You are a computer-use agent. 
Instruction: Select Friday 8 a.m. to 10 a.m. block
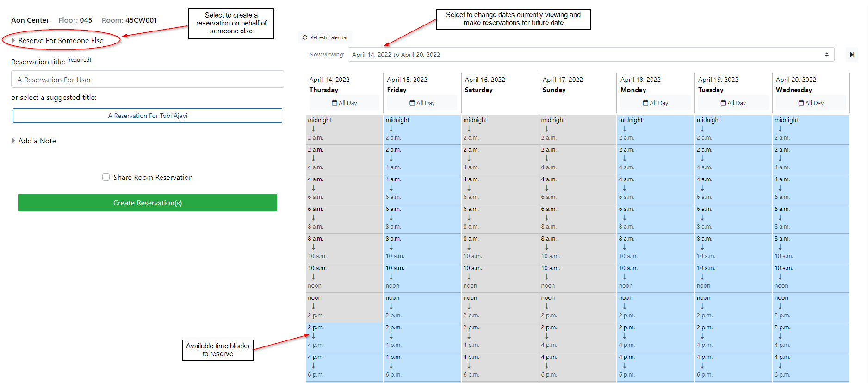coord(422,248)
